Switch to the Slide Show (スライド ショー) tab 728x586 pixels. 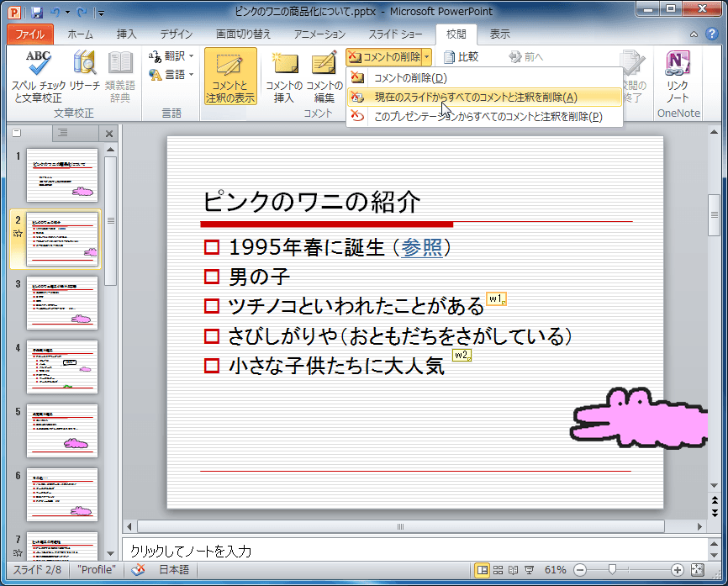tap(396, 34)
